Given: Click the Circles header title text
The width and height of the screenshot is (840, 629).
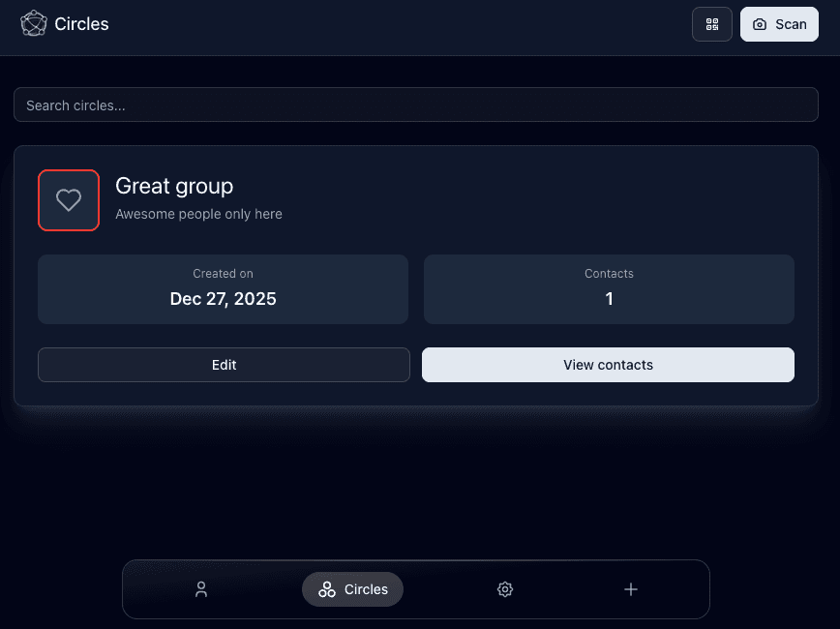Looking at the screenshot, I should pos(81,24).
